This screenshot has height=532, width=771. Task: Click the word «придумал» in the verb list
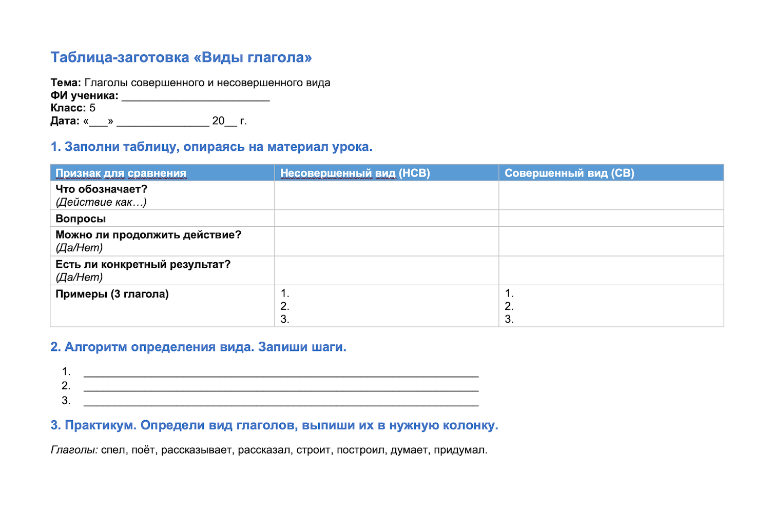pos(459,450)
